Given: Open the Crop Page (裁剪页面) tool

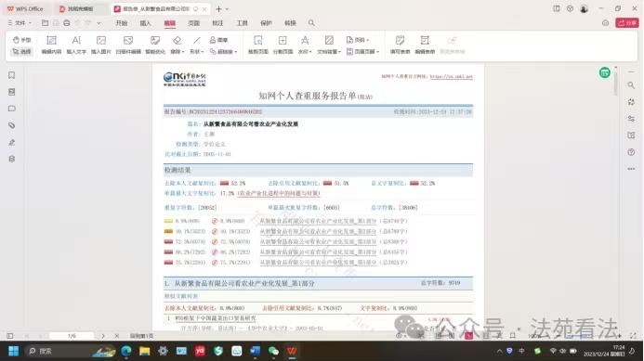Looking at the screenshot, I should tap(258, 45).
